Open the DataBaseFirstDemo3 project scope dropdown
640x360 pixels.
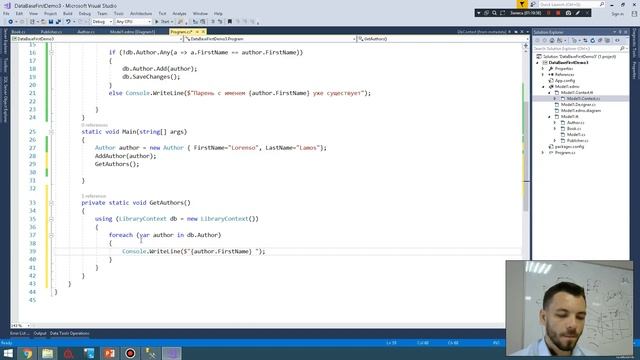(x=97, y=39)
